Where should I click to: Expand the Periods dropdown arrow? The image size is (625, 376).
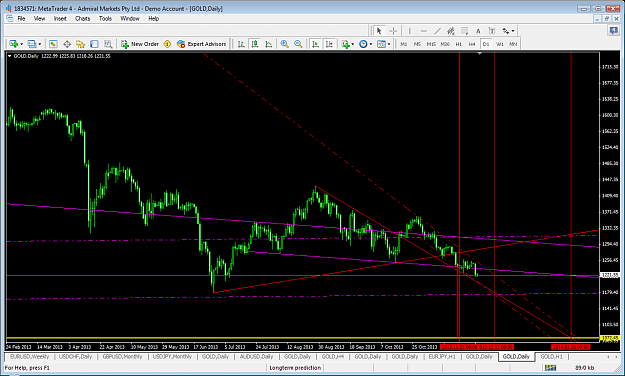tap(371, 44)
